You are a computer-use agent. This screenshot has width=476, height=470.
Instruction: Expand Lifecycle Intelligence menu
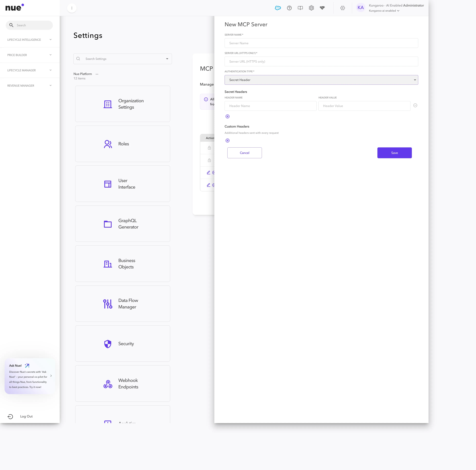[30, 40]
